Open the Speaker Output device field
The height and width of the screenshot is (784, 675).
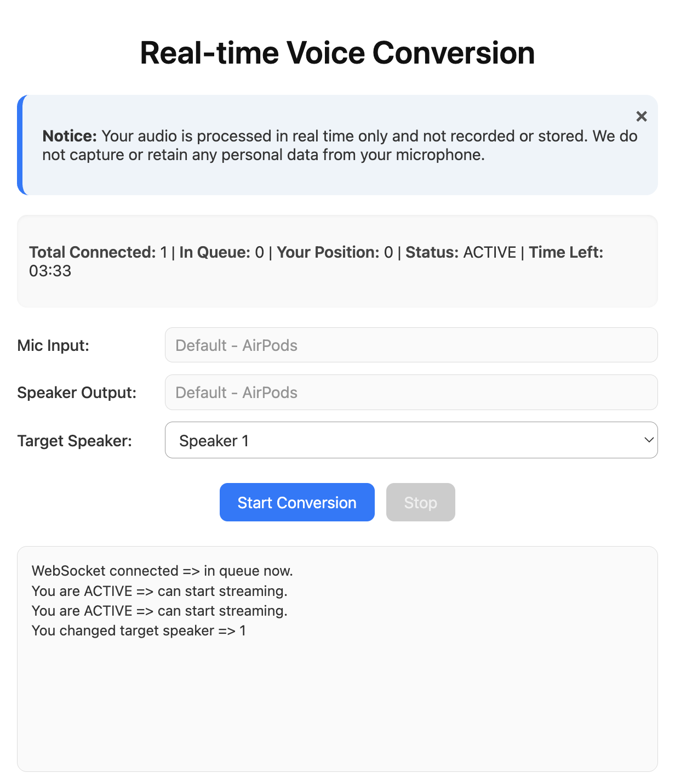(x=411, y=393)
